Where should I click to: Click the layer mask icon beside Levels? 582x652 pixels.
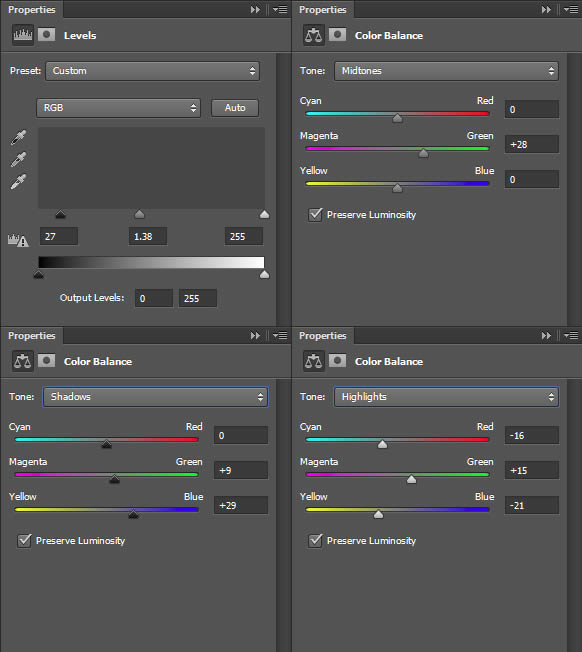[x=47, y=35]
